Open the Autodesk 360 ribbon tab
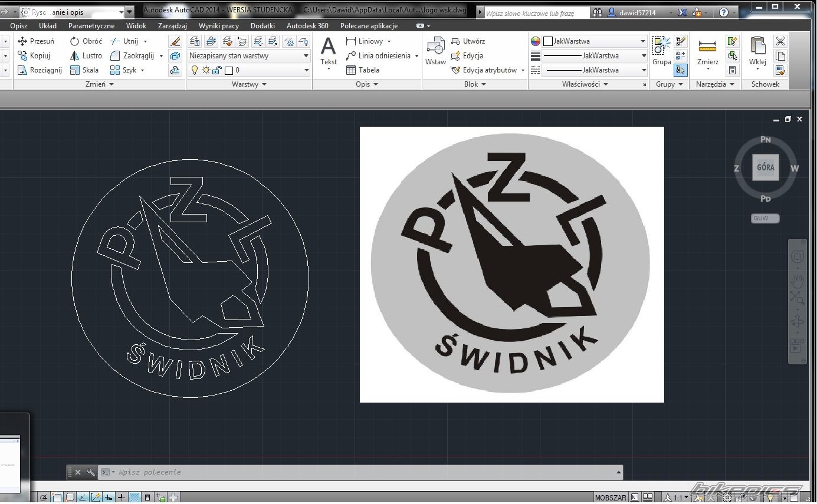Screen dimensions: 817x504 click(x=307, y=26)
